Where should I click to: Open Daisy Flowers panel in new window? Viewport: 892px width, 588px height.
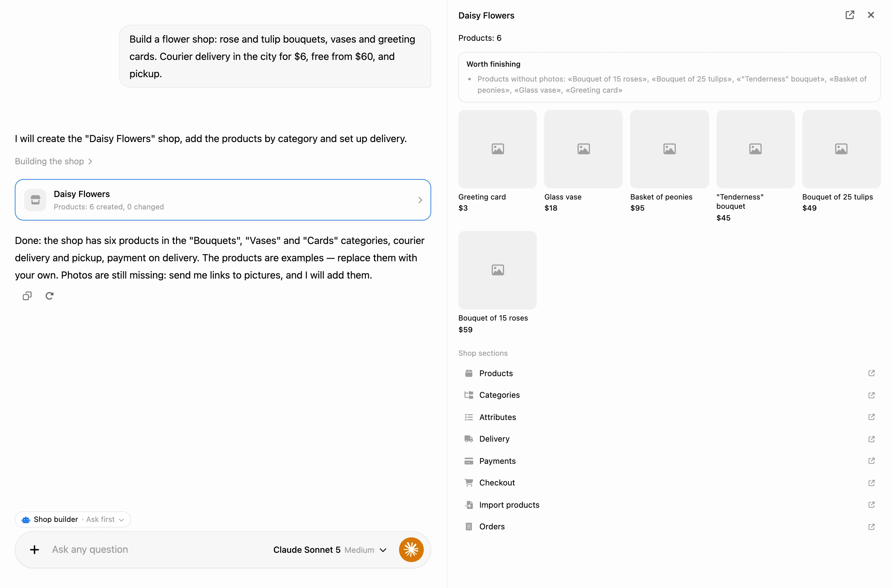pyautogui.click(x=850, y=15)
